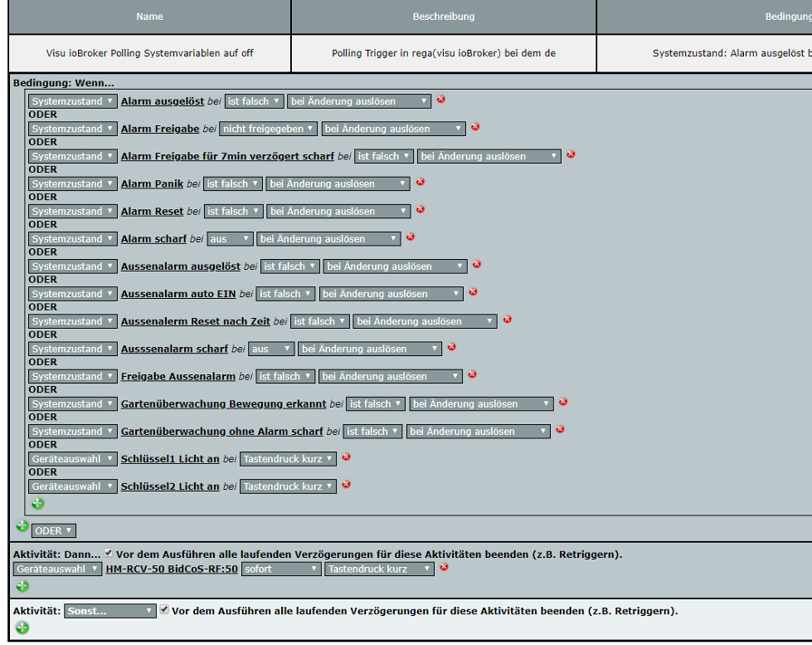Screen dimensions: 812x645
Task: Click the Beschreibung column header
Action: [443, 16]
